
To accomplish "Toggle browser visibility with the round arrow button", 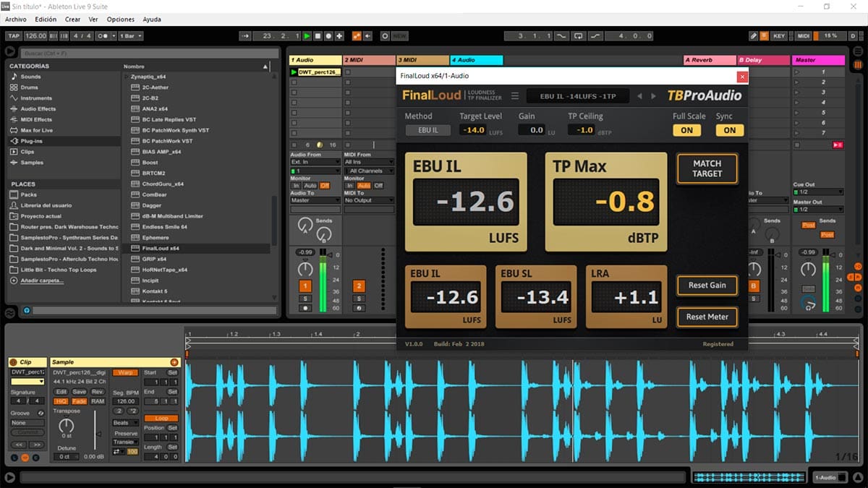I will tap(9, 51).
